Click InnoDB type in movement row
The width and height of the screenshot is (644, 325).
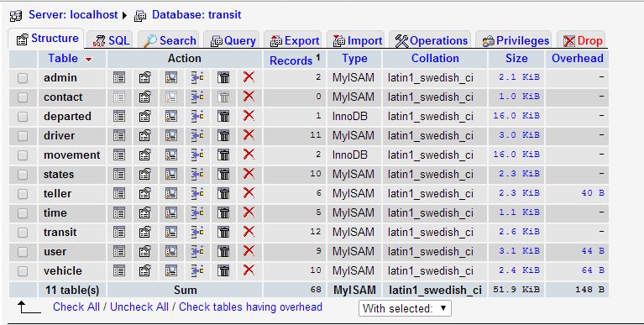pyautogui.click(x=350, y=155)
